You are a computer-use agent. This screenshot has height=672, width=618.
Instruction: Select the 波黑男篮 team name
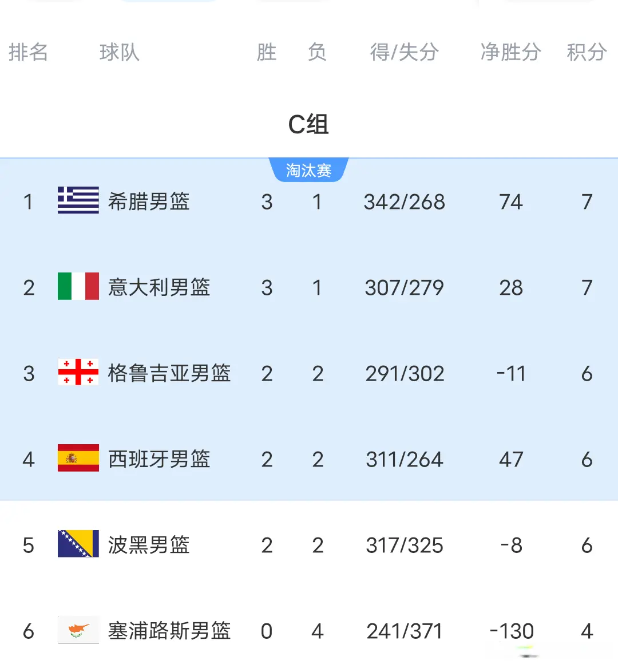point(149,545)
